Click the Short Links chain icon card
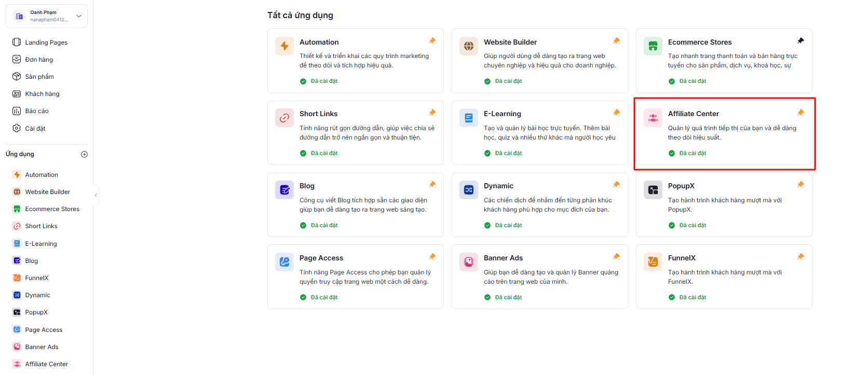 pyautogui.click(x=284, y=118)
